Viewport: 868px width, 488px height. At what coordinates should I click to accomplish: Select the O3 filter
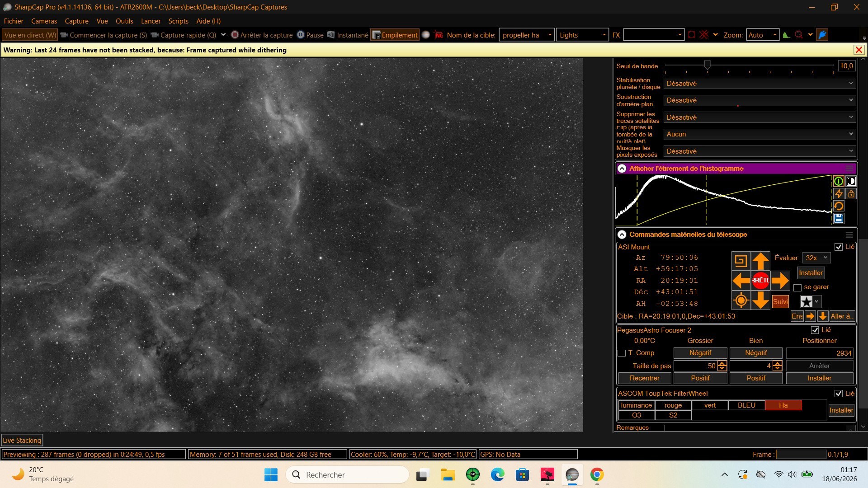tap(636, 415)
